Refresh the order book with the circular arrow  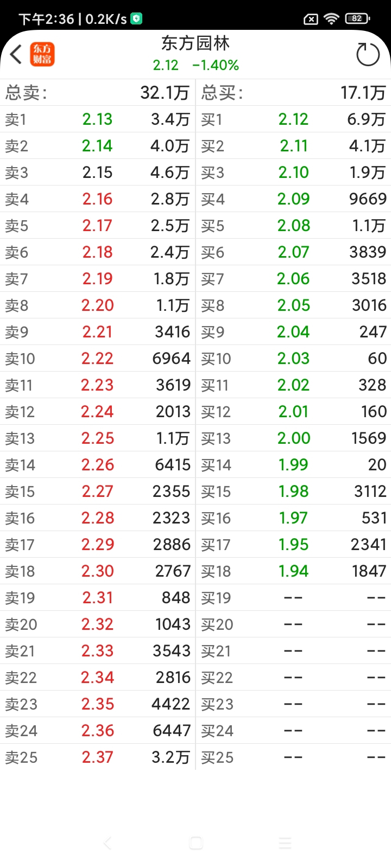pyautogui.click(x=368, y=54)
